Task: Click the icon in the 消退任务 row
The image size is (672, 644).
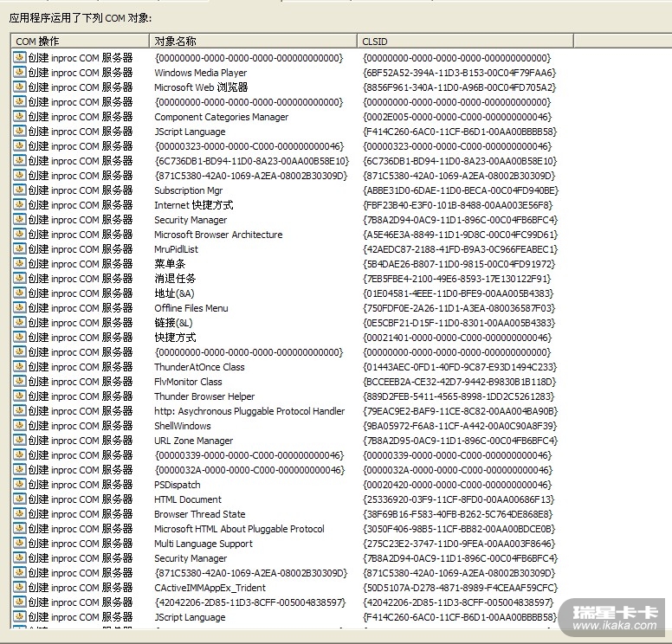Action: tap(20, 278)
